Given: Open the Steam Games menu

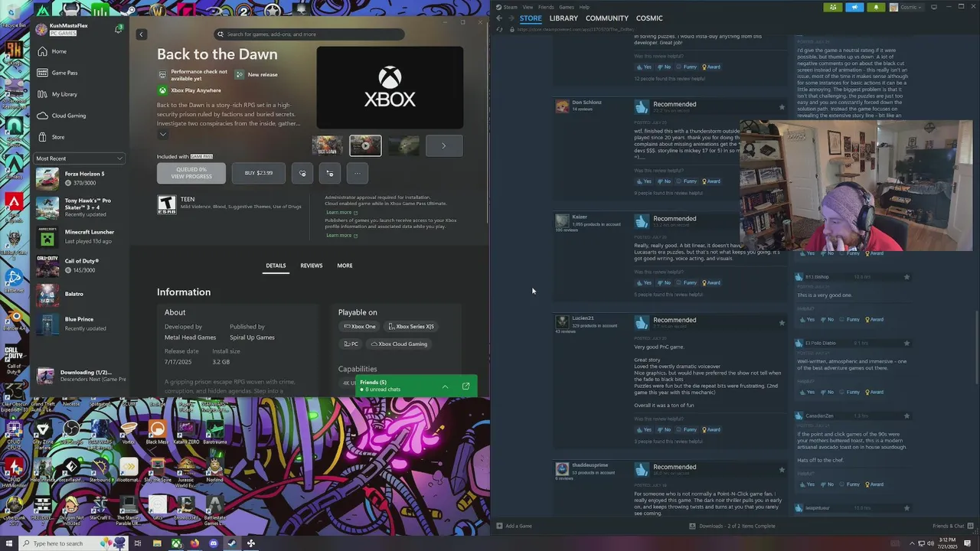Looking at the screenshot, I should (566, 7).
